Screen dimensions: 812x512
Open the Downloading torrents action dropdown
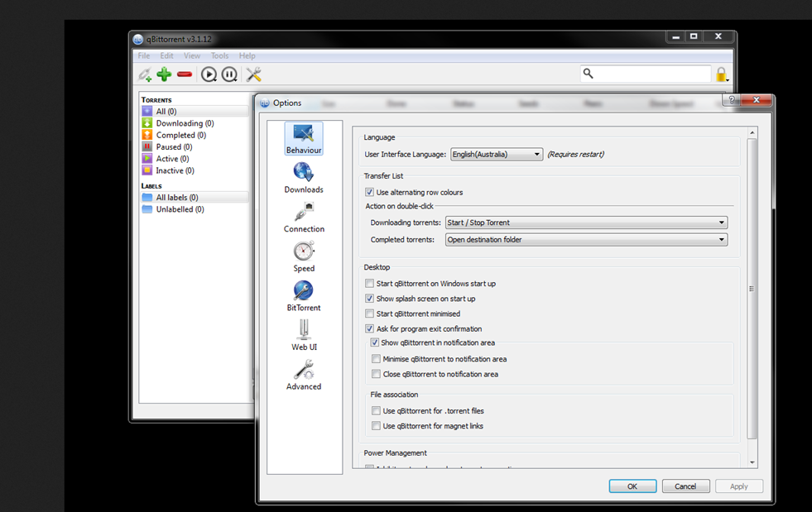click(x=586, y=223)
